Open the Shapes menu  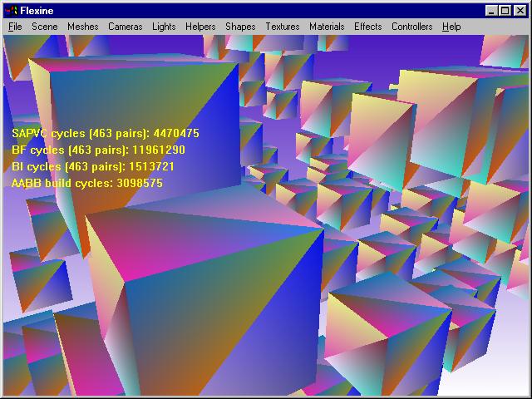tap(240, 27)
